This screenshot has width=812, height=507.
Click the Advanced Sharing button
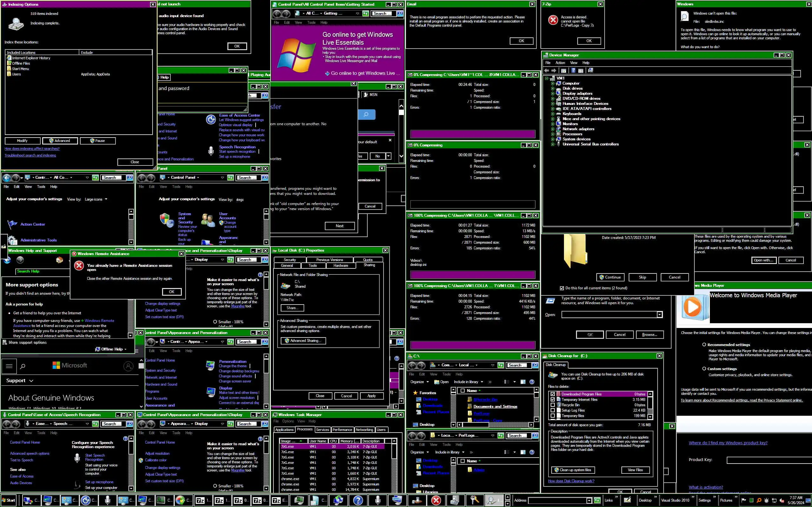[303, 341]
